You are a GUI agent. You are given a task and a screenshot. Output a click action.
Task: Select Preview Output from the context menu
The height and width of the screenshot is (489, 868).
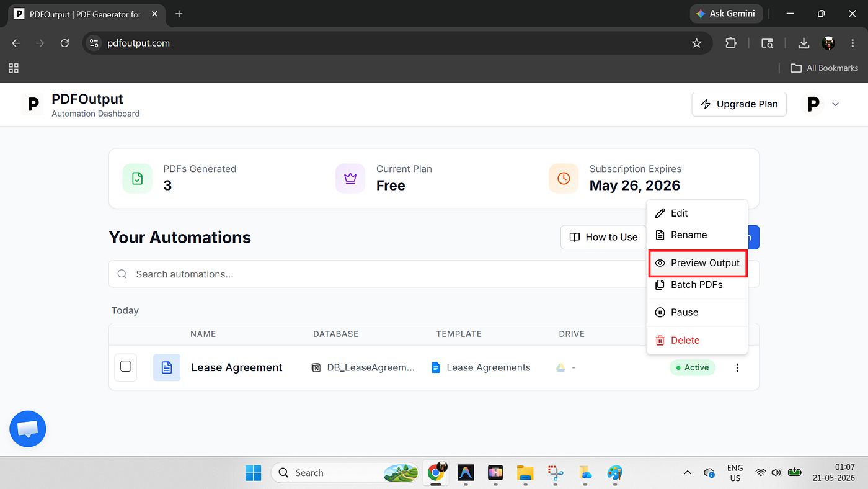pos(697,262)
